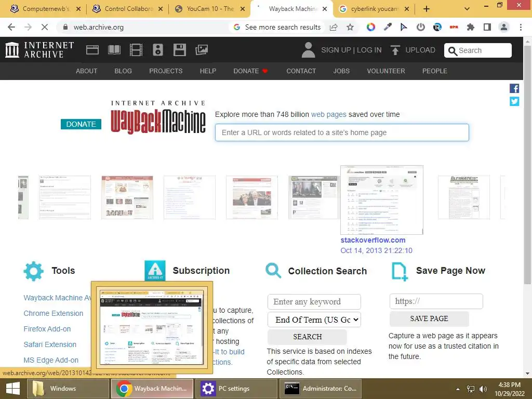
Task: Open the End Of Term collection dropdown
Action: (x=314, y=320)
